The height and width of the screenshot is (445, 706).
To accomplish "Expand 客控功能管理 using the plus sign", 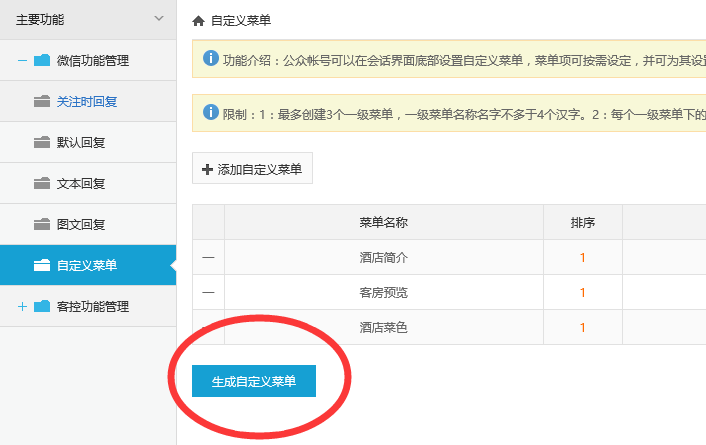I will coord(22,306).
